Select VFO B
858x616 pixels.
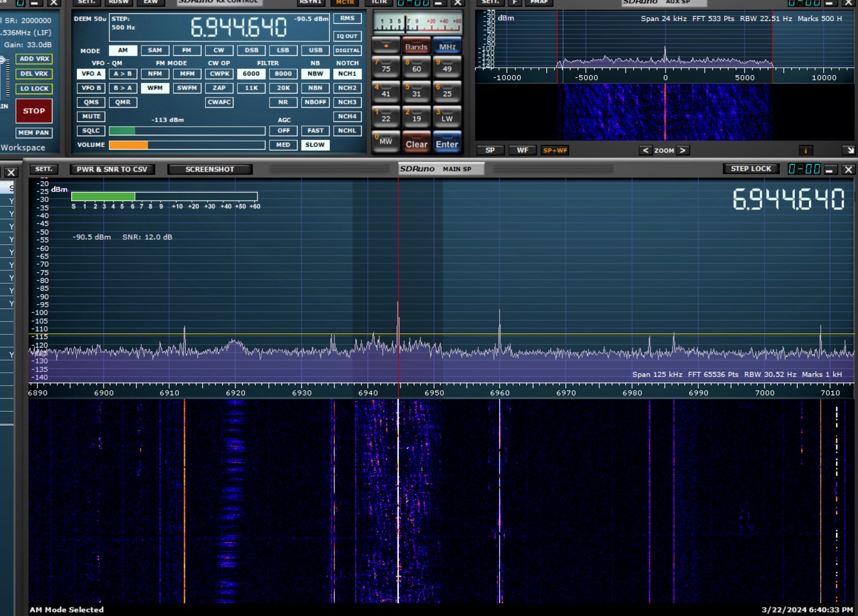click(91, 88)
